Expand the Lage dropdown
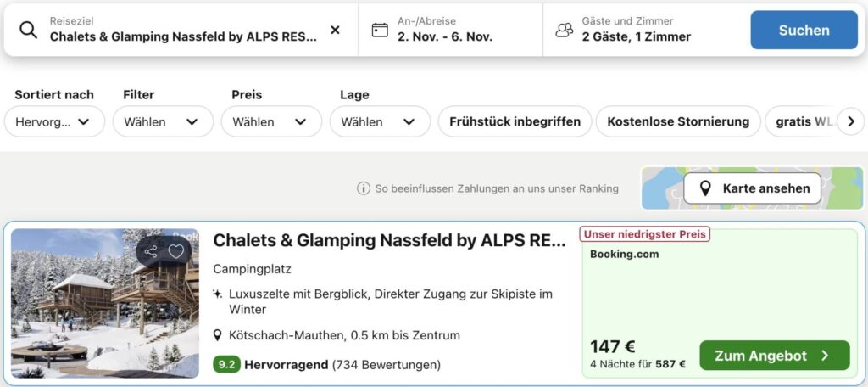Image resolution: width=868 pixels, height=387 pixels. [x=380, y=121]
